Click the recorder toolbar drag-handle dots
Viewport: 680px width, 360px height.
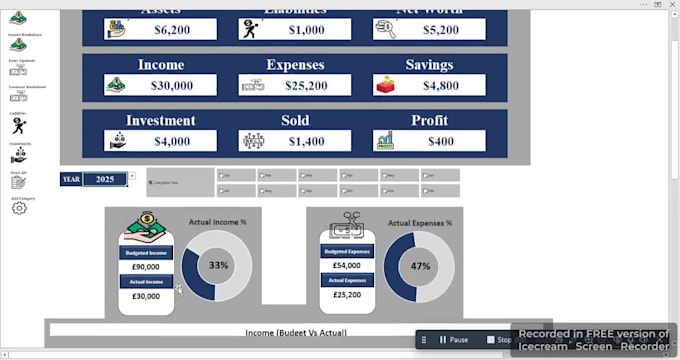(x=424, y=340)
